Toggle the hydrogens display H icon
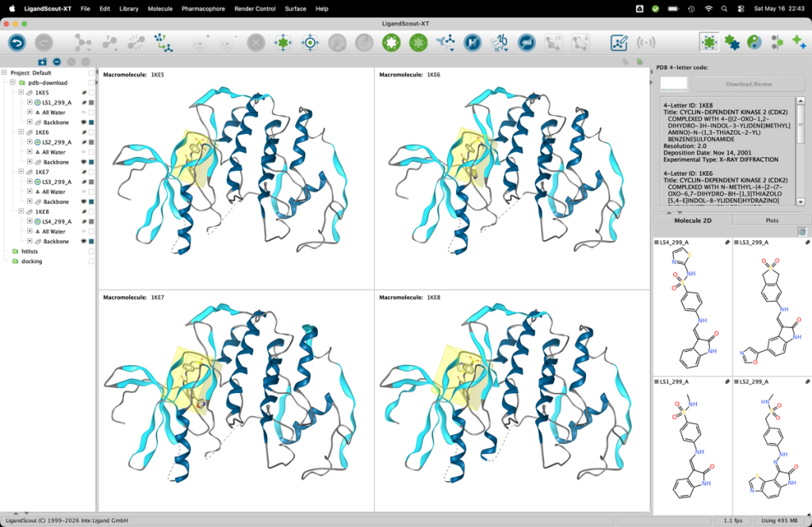Viewport: 812px width, 527px height. (x=473, y=43)
